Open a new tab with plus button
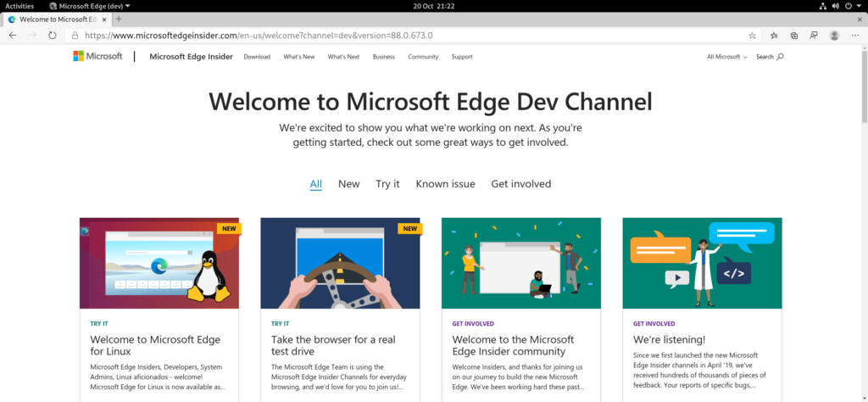The width and height of the screenshot is (868, 402). tap(119, 19)
